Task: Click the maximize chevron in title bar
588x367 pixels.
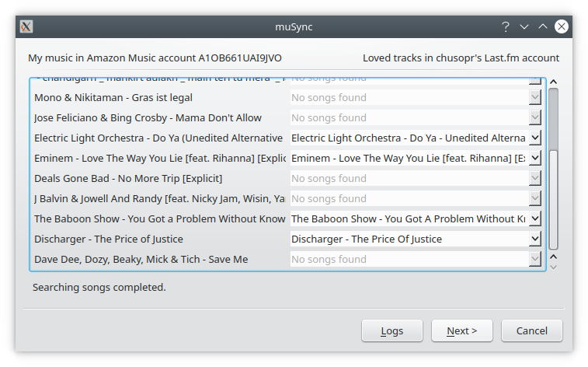Action: point(543,26)
